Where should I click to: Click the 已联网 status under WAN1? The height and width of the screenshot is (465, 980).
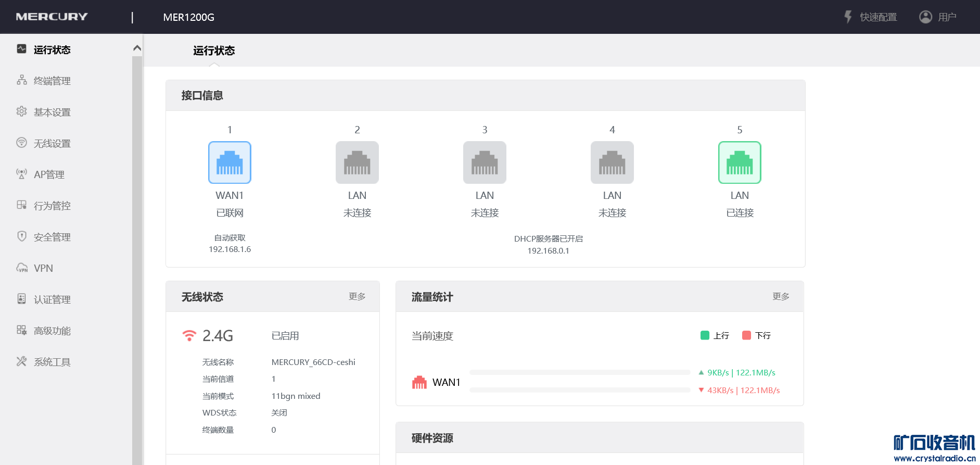(x=230, y=213)
